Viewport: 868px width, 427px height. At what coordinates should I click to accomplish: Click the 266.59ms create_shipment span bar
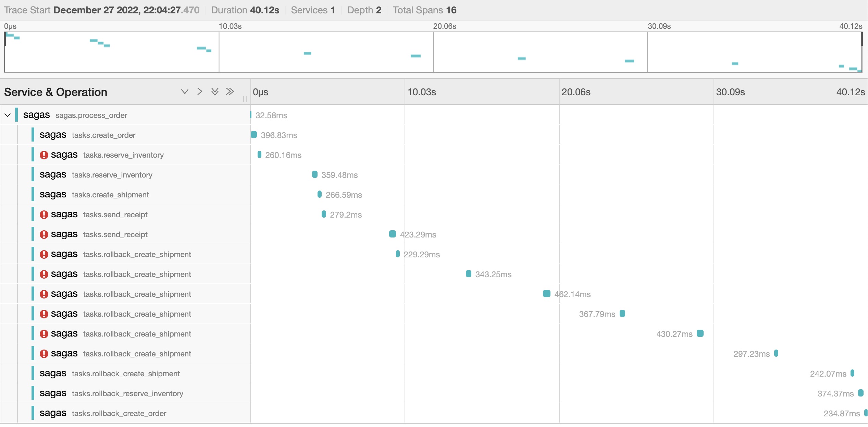point(320,194)
